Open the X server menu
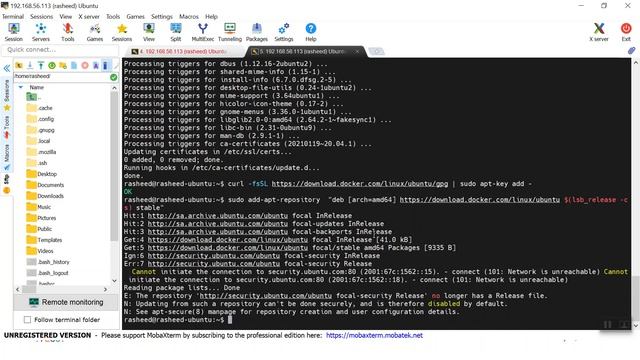The width and height of the screenshot is (640, 360). 89,16
